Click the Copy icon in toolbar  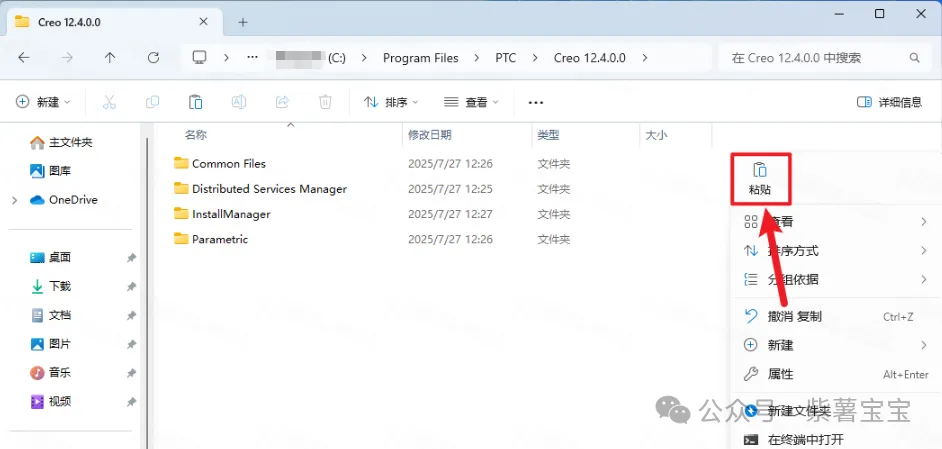tap(153, 102)
